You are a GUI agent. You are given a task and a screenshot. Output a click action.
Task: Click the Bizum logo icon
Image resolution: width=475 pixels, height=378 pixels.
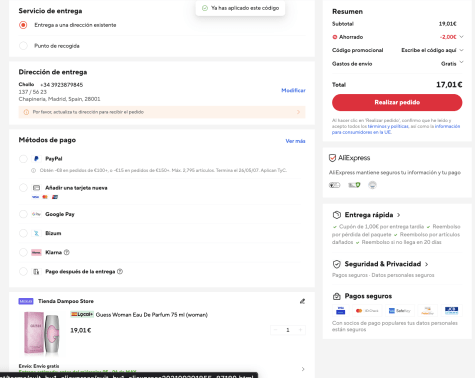click(36, 233)
